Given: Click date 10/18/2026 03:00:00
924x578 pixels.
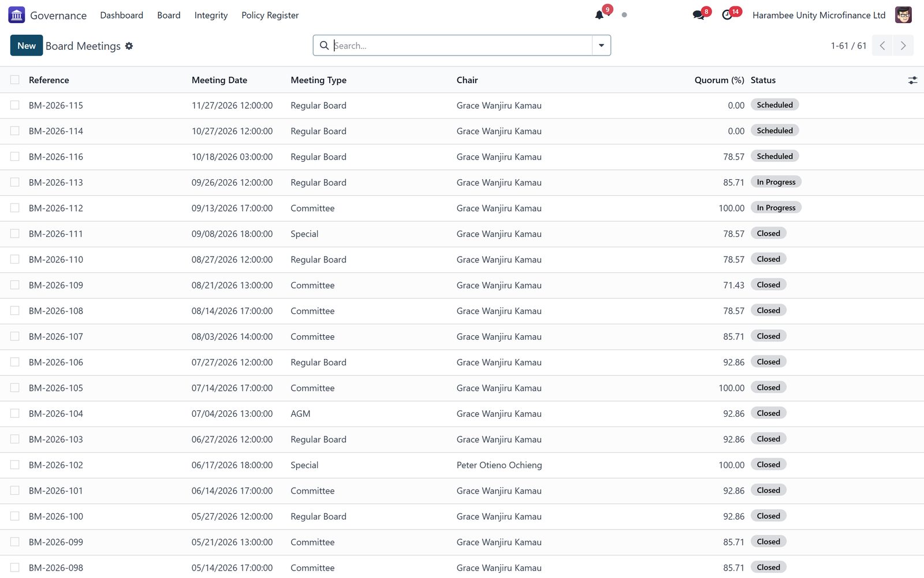Looking at the screenshot, I should (232, 157).
